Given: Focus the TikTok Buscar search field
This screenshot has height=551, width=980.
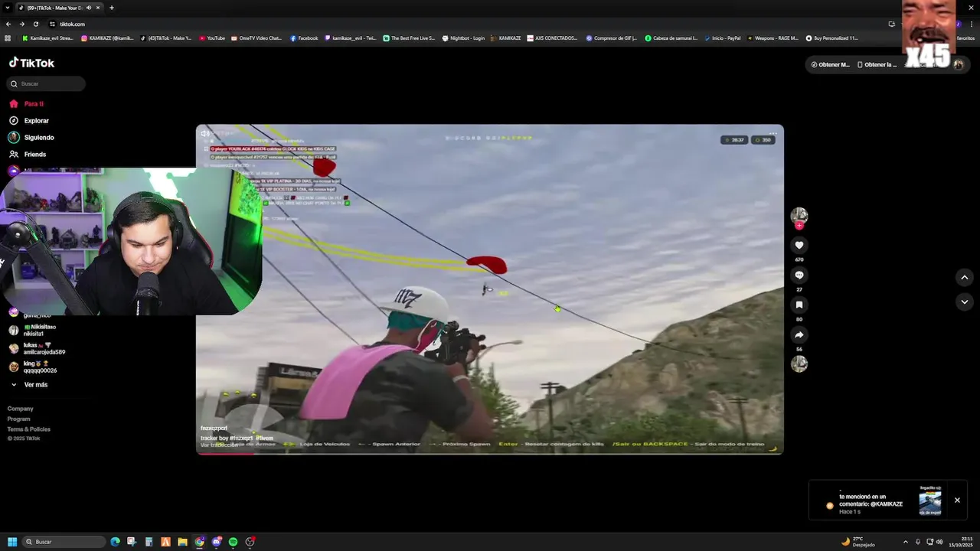Looking at the screenshot, I should (46, 83).
